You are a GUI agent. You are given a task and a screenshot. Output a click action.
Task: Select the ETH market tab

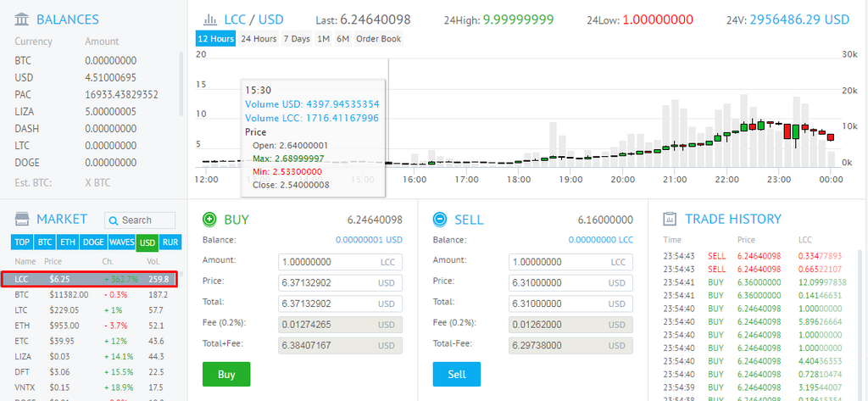coord(68,242)
